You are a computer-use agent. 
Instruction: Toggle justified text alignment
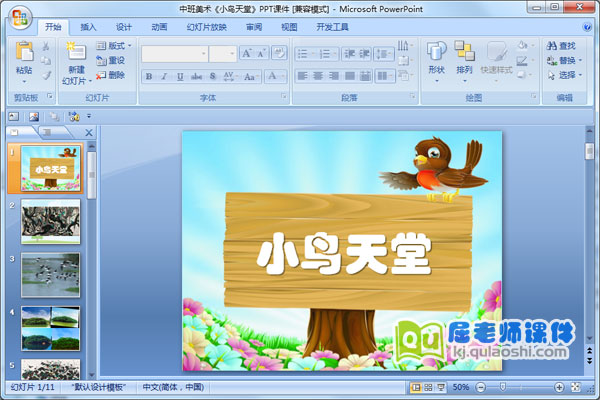[349, 76]
